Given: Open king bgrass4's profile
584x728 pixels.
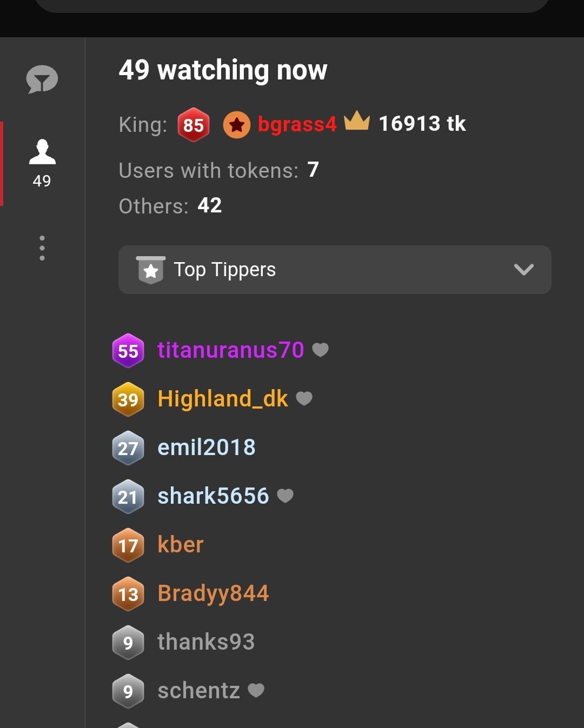Looking at the screenshot, I should tap(297, 124).
